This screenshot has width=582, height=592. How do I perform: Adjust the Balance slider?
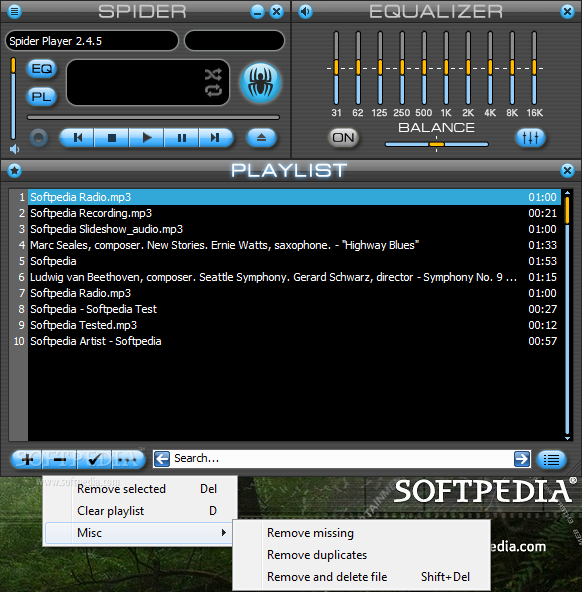436,144
